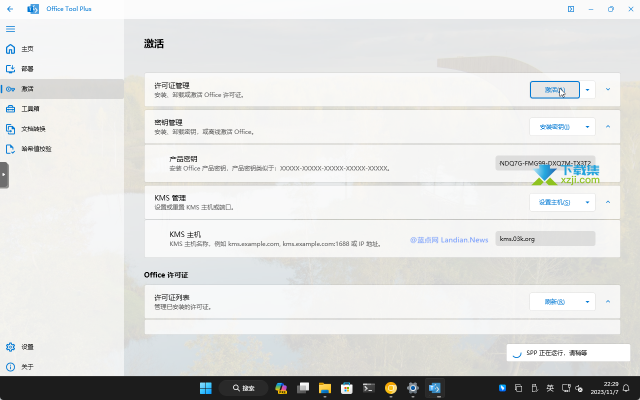
Task: Collapse the KMS 管理 section chevron
Action: [x=608, y=202]
